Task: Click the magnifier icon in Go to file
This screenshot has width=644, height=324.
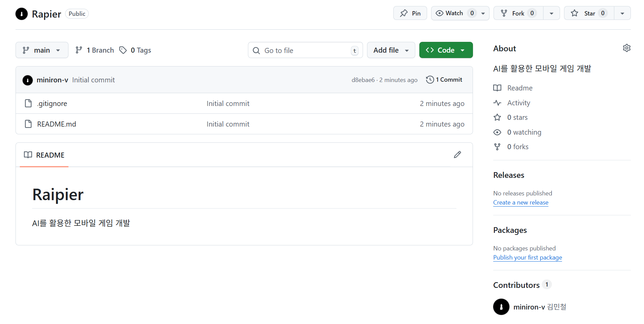Action: [x=256, y=50]
